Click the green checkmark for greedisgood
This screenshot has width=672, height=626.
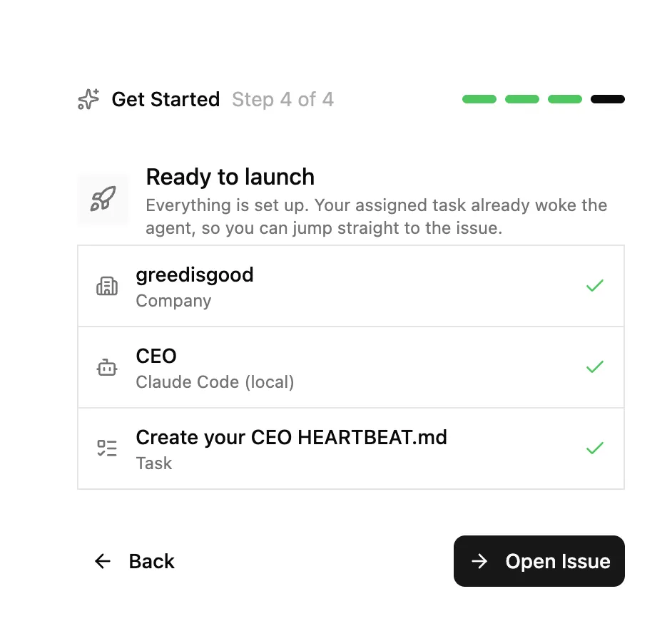click(x=594, y=286)
